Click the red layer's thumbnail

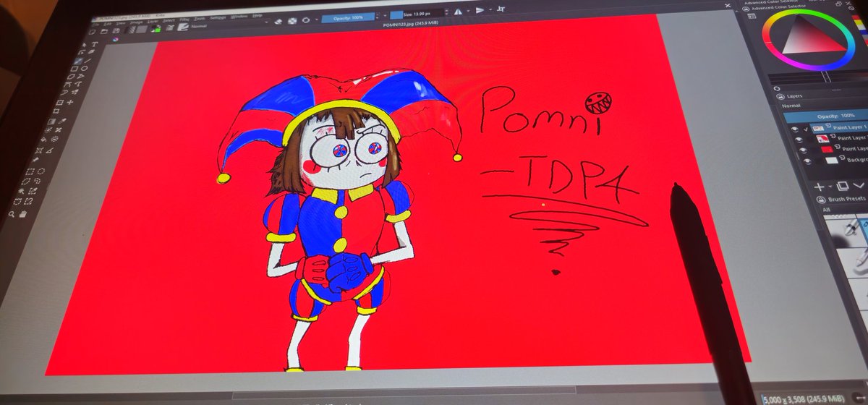tap(827, 149)
